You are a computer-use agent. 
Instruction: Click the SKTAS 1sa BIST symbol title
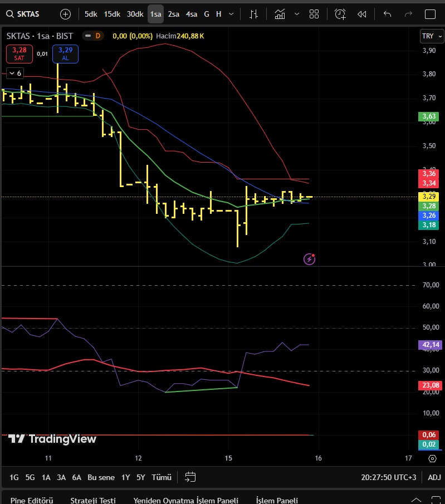[40, 36]
